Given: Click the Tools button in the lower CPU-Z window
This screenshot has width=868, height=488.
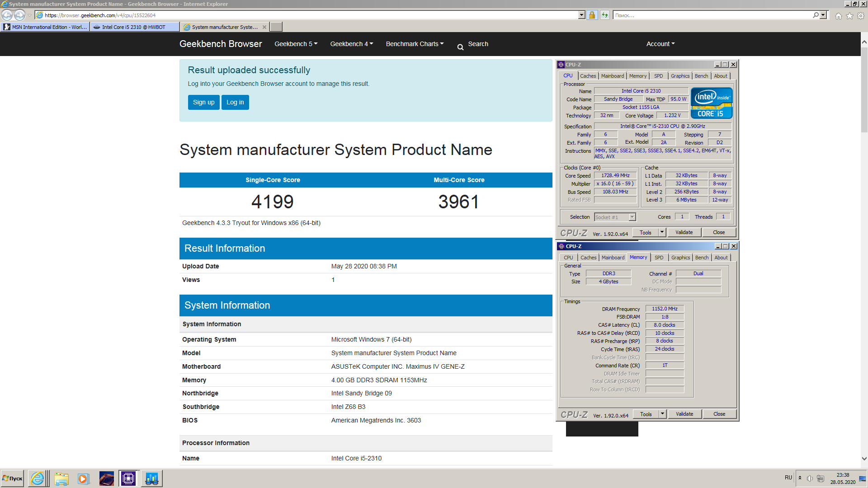Looking at the screenshot, I should (646, 414).
